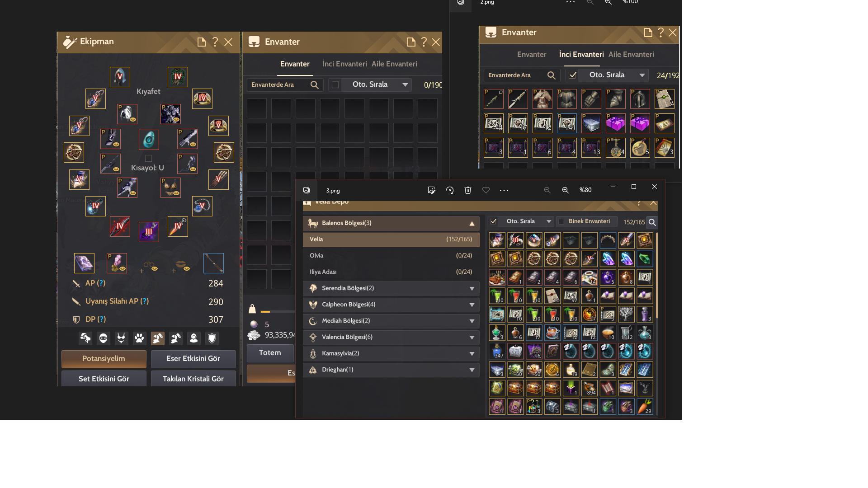Click the search icon in Velia Depo
The image size is (868, 488).
pyautogui.click(x=652, y=222)
